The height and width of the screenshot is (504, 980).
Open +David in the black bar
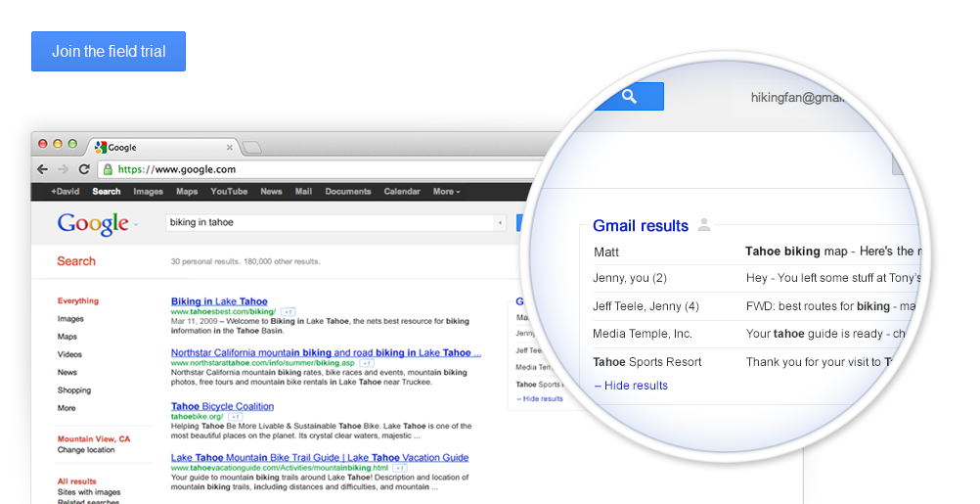point(65,192)
